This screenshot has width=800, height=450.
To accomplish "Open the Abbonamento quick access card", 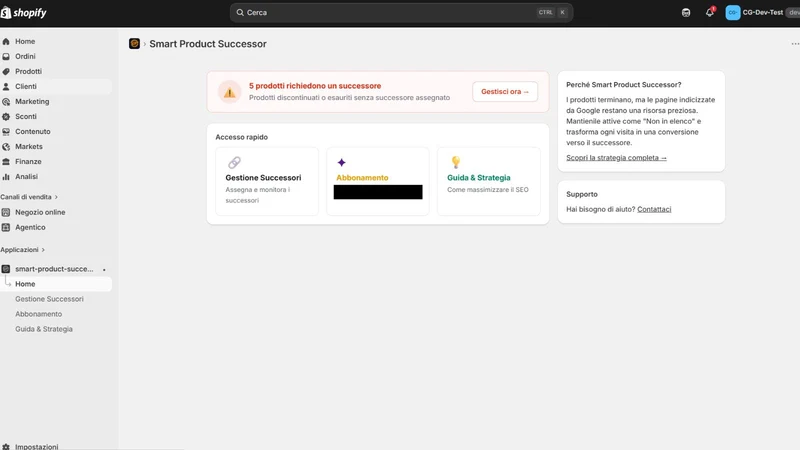I will coord(378,182).
